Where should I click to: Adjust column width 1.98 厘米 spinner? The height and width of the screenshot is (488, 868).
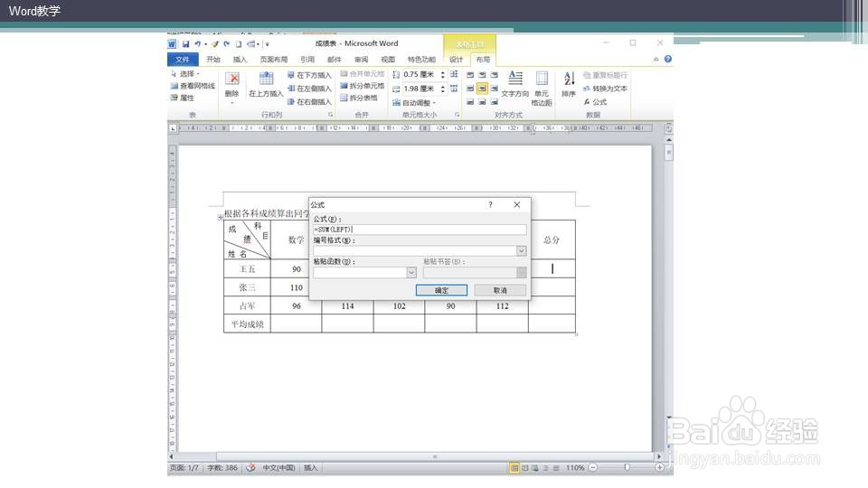(442, 89)
